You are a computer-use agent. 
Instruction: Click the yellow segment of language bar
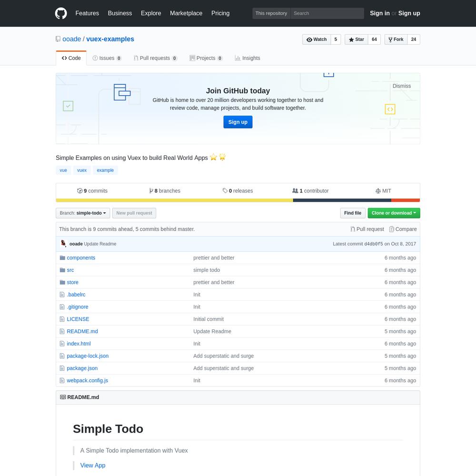[174, 200]
